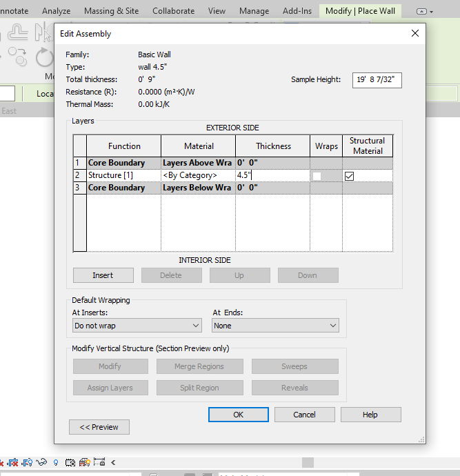Screen dimensions: 460x476
Task: Select the Offset tool in ribbon
Action: coord(18,32)
